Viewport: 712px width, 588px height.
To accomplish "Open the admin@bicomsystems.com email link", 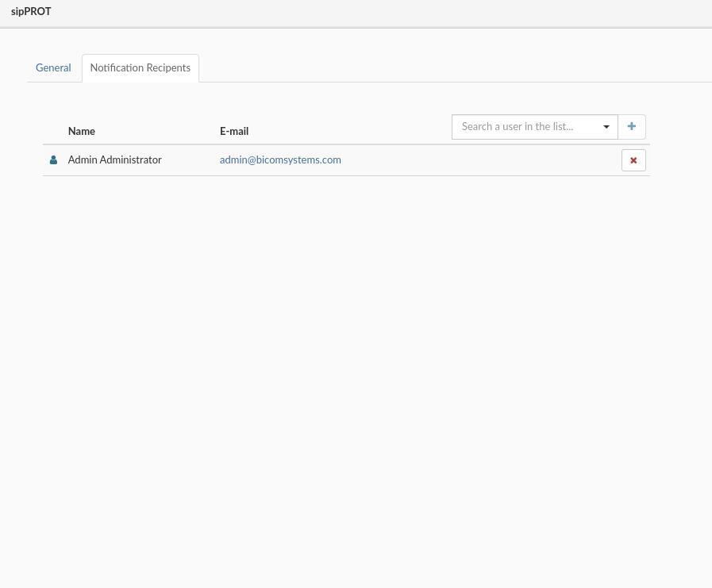I will [280, 160].
